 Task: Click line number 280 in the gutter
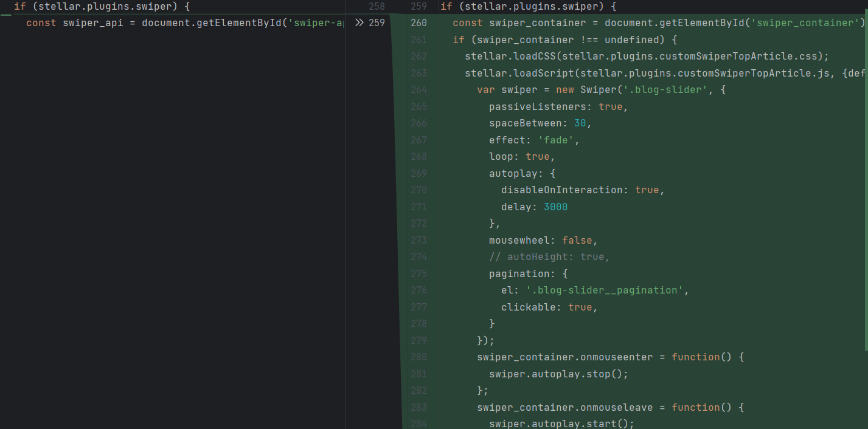click(418, 357)
